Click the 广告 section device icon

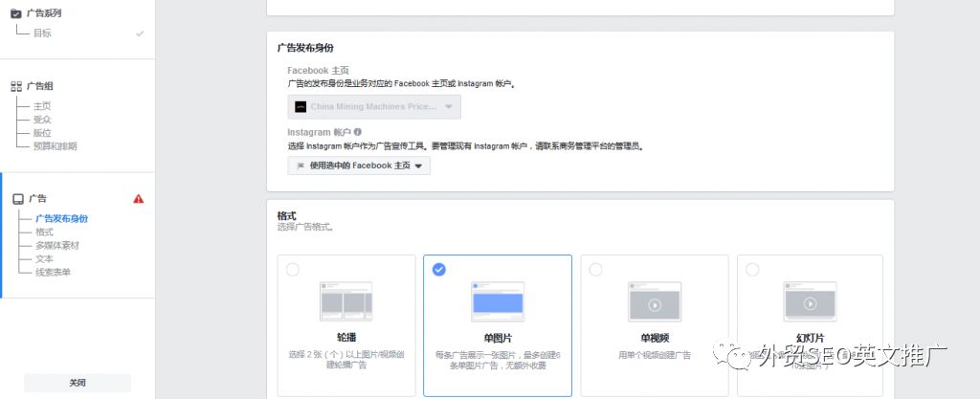point(18,199)
